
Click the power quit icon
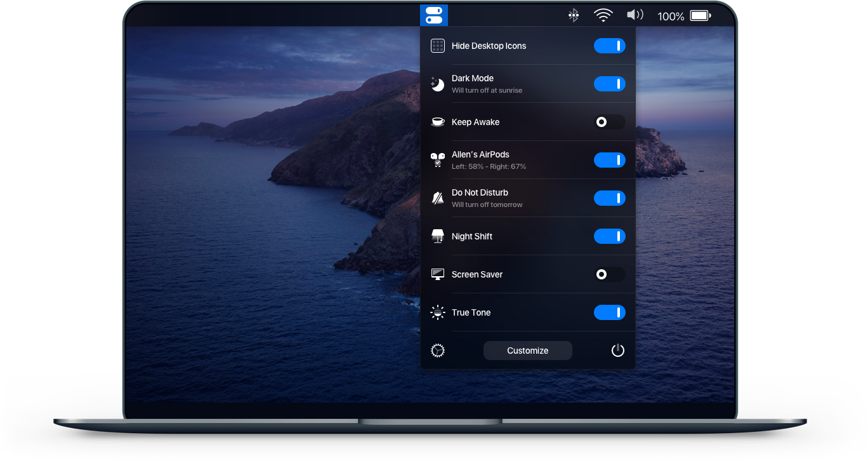point(617,351)
